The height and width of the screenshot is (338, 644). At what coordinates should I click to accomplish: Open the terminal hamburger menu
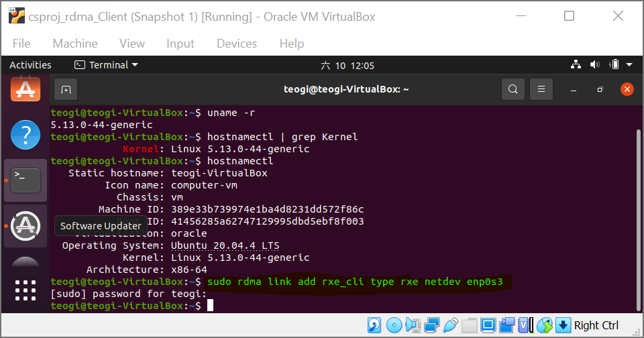541,89
